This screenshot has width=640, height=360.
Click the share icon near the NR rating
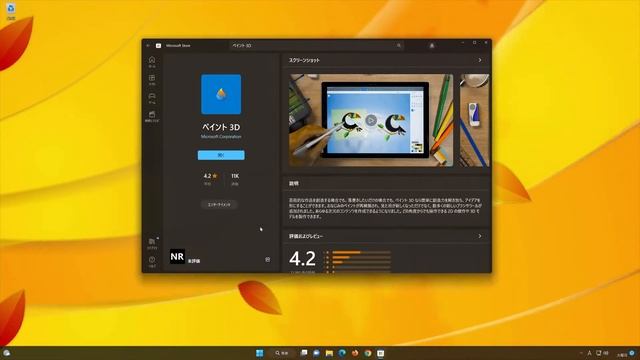[x=267, y=259]
